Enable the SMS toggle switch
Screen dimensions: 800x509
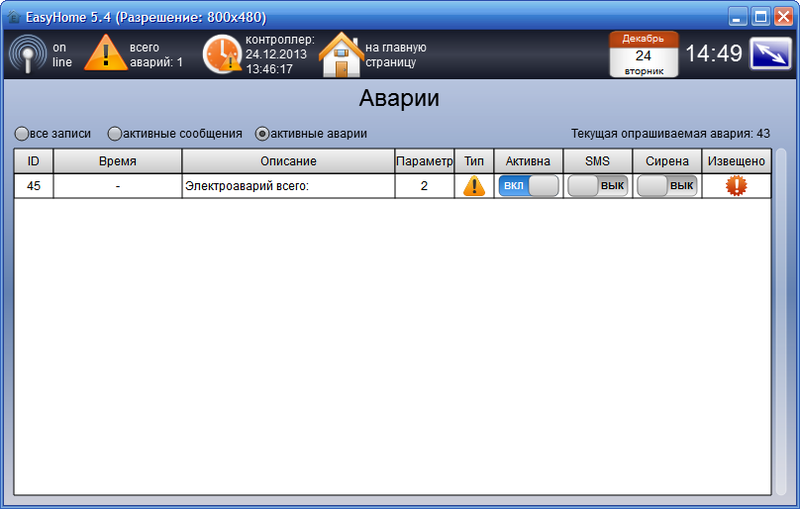(598, 186)
